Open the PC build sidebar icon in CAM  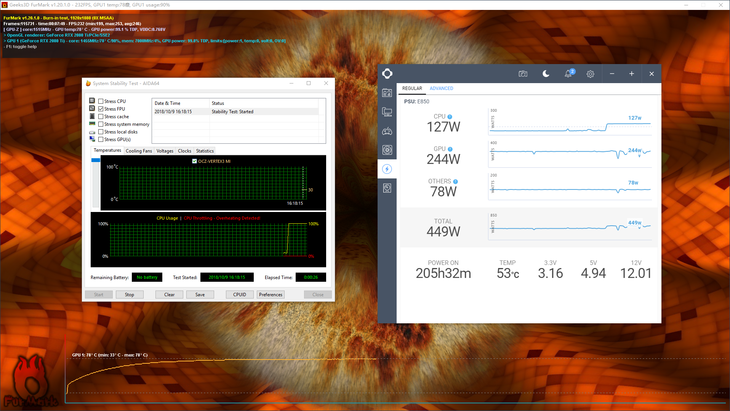tap(387, 112)
